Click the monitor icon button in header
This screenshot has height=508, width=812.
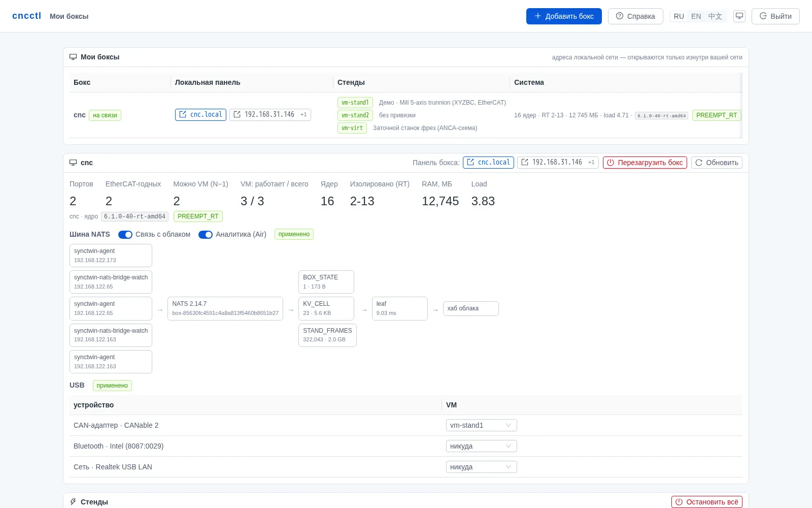click(739, 16)
